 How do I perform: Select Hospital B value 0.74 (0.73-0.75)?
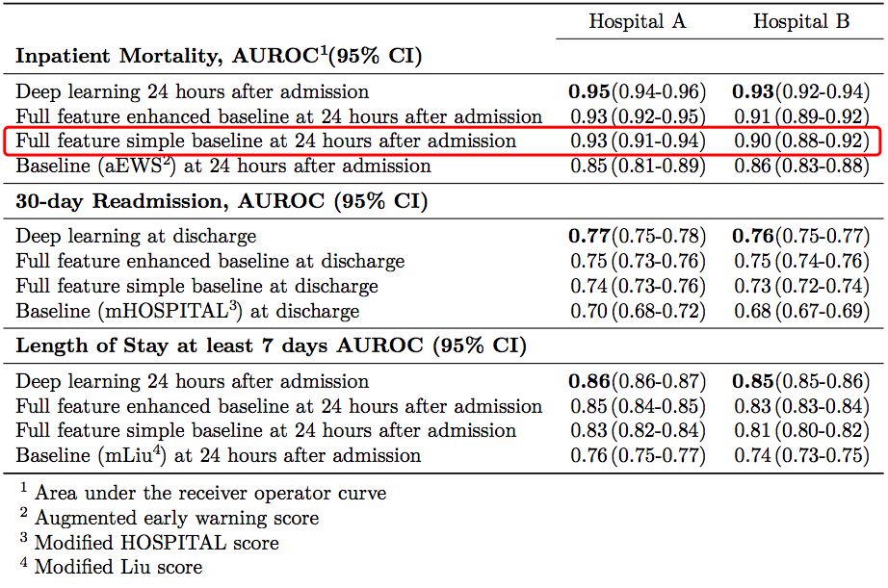tap(801, 455)
